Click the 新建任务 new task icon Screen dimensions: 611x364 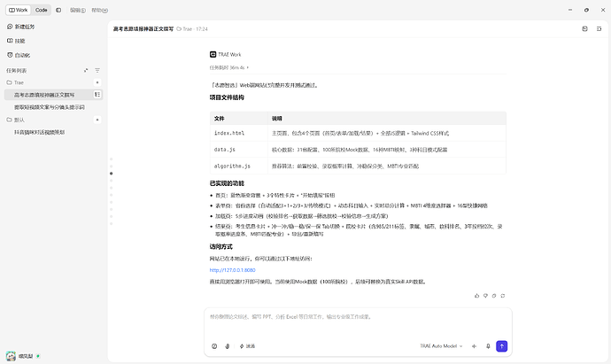10,27
